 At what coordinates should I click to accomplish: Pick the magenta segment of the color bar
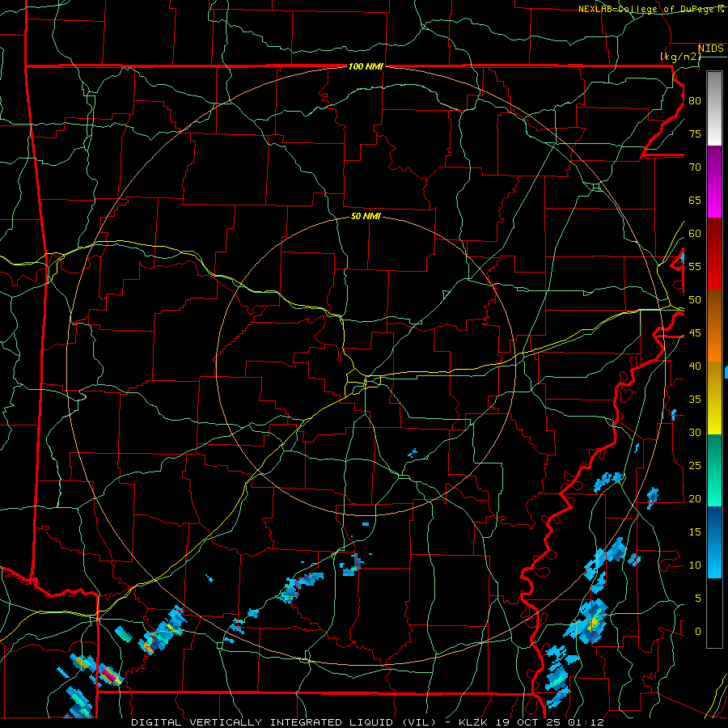tap(714, 182)
